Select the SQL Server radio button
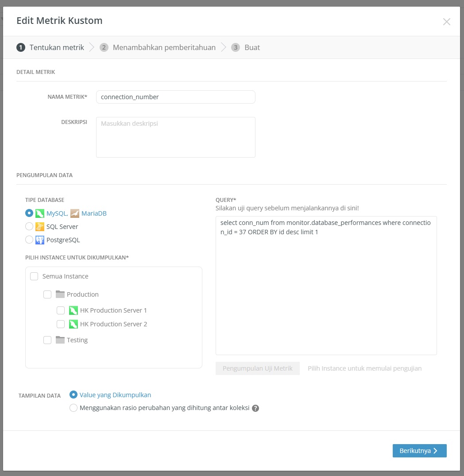 point(29,227)
